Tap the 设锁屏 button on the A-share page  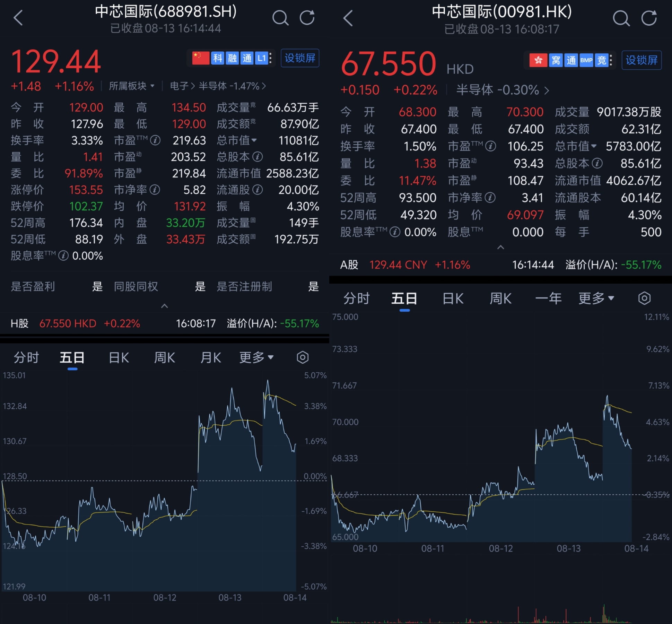[300, 58]
